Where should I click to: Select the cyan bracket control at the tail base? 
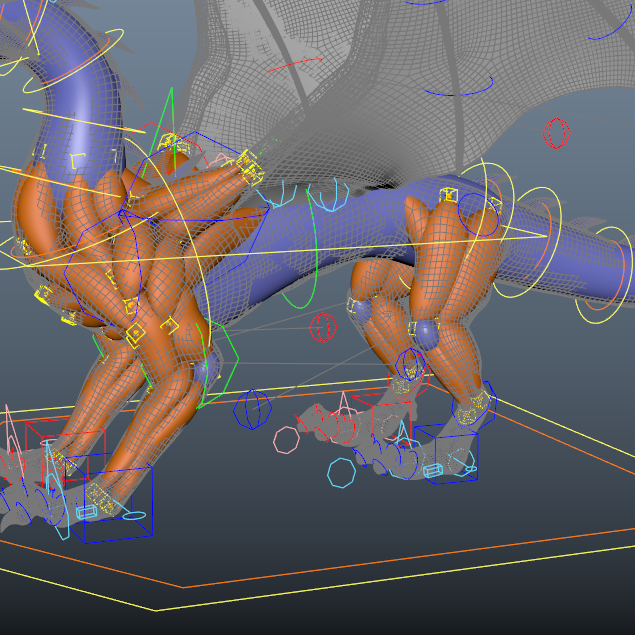(x=327, y=196)
